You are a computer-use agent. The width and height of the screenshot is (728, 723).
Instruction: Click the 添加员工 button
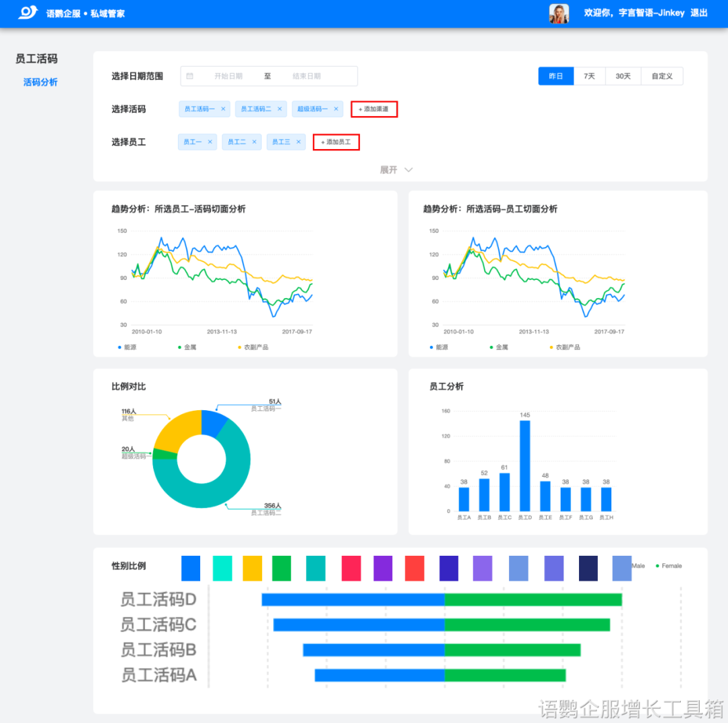click(336, 142)
